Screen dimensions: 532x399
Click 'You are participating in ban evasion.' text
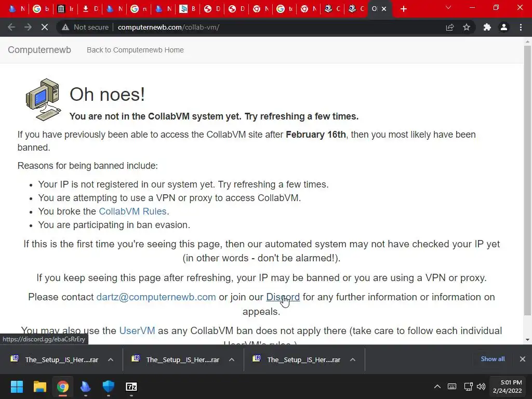click(x=114, y=225)
